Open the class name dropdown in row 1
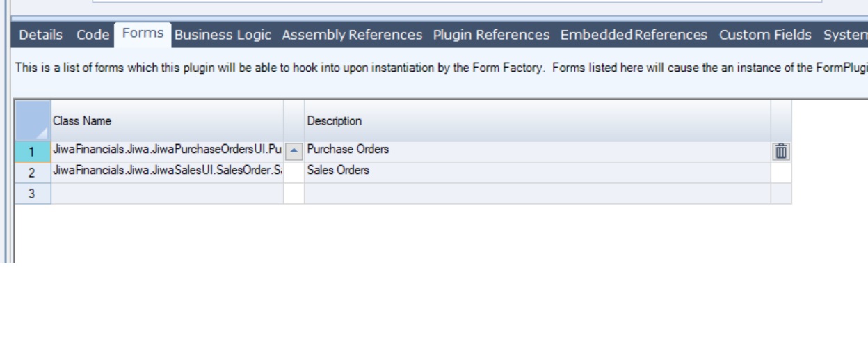868x360 pixels. (294, 151)
